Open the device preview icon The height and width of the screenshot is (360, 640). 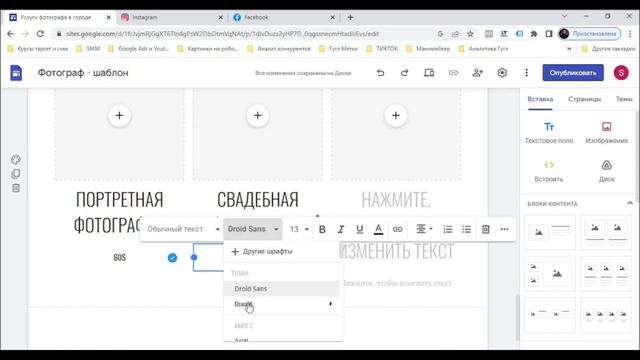[429, 73]
